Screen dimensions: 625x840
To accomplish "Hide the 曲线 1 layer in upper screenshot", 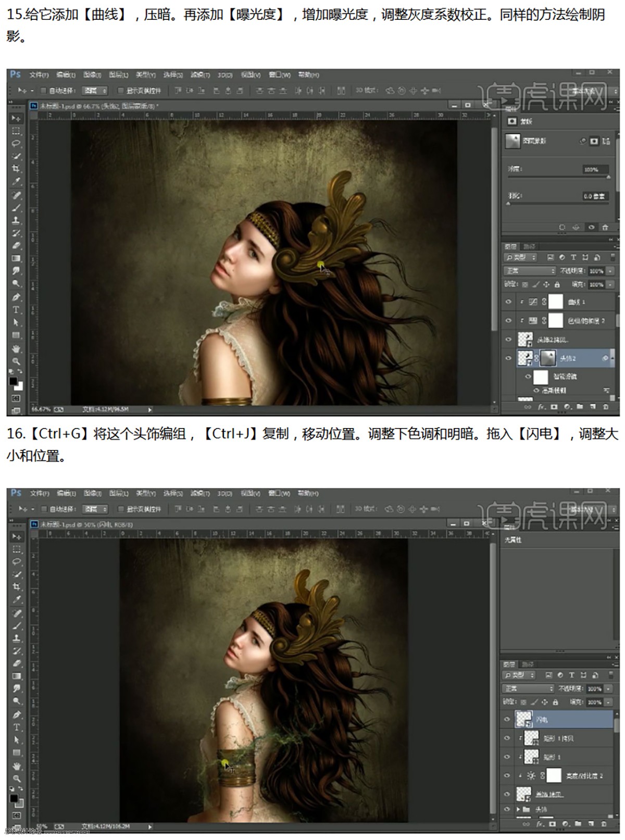I will (x=508, y=302).
